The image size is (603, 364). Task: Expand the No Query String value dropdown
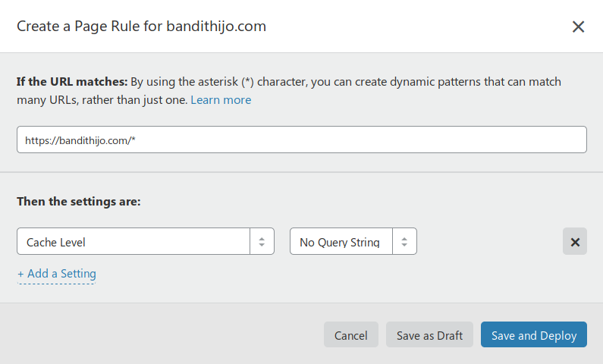pyautogui.click(x=353, y=242)
